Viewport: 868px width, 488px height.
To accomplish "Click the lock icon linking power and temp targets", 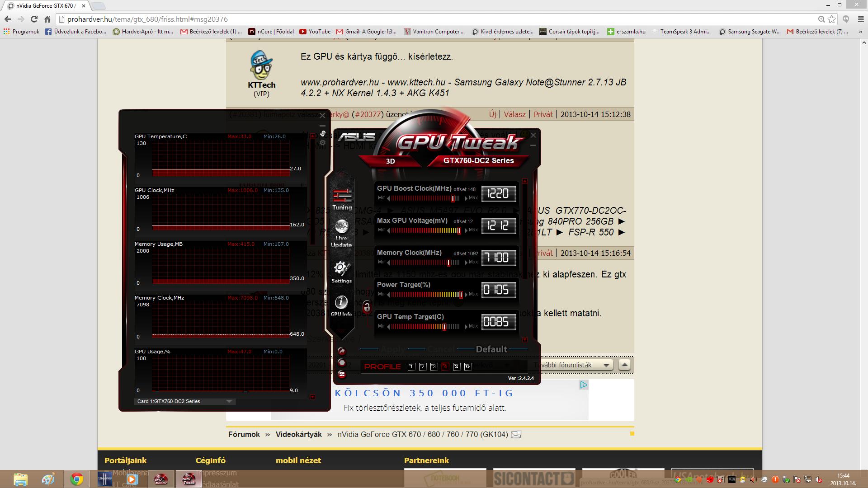I will (x=367, y=307).
